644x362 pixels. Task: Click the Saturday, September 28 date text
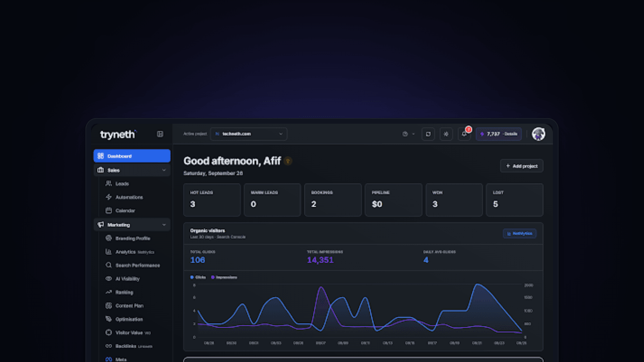tap(213, 173)
